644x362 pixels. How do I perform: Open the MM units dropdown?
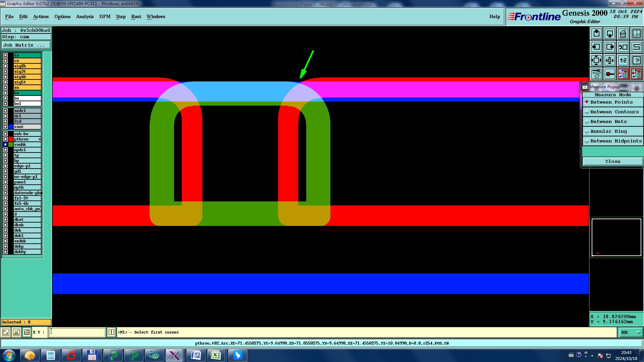click(x=630, y=332)
